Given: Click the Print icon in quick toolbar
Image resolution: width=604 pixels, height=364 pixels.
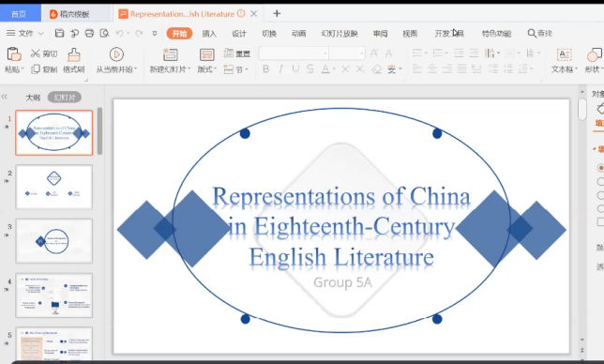Looking at the screenshot, I should (x=89, y=33).
